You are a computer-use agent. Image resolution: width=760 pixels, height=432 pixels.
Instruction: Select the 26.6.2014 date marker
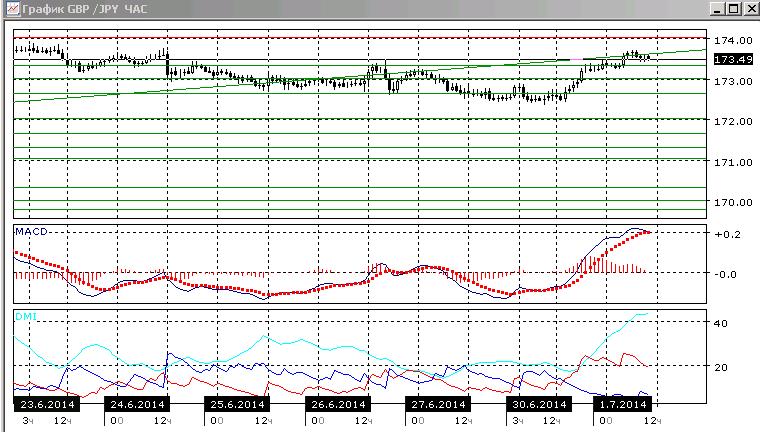point(338,404)
